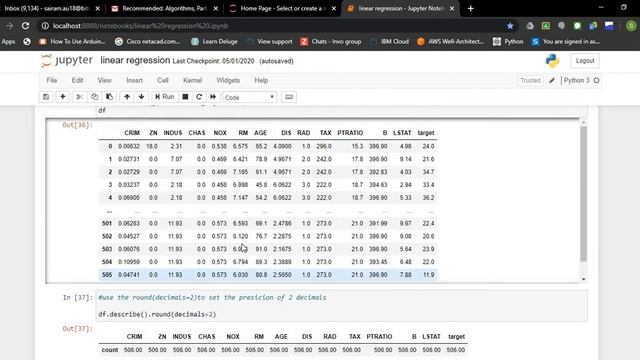Image resolution: width=640 pixels, height=360 pixels.
Task: Click the target column header in Out[36]
Action: click(426, 133)
